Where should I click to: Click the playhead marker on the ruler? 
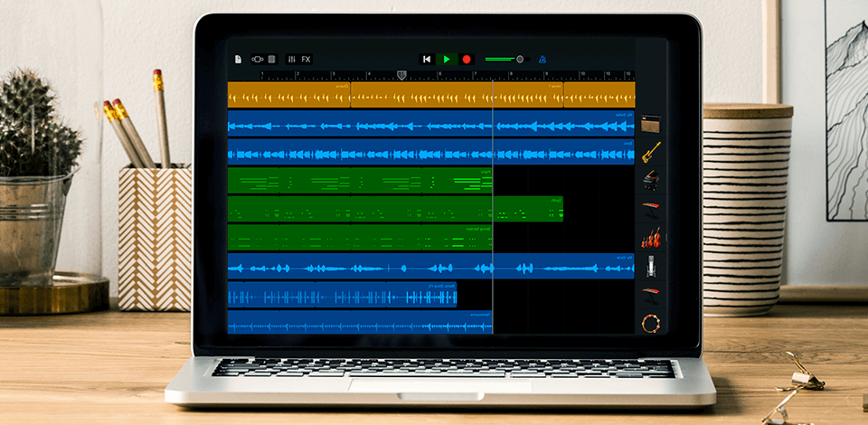pyautogui.click(x=401, y=75)
